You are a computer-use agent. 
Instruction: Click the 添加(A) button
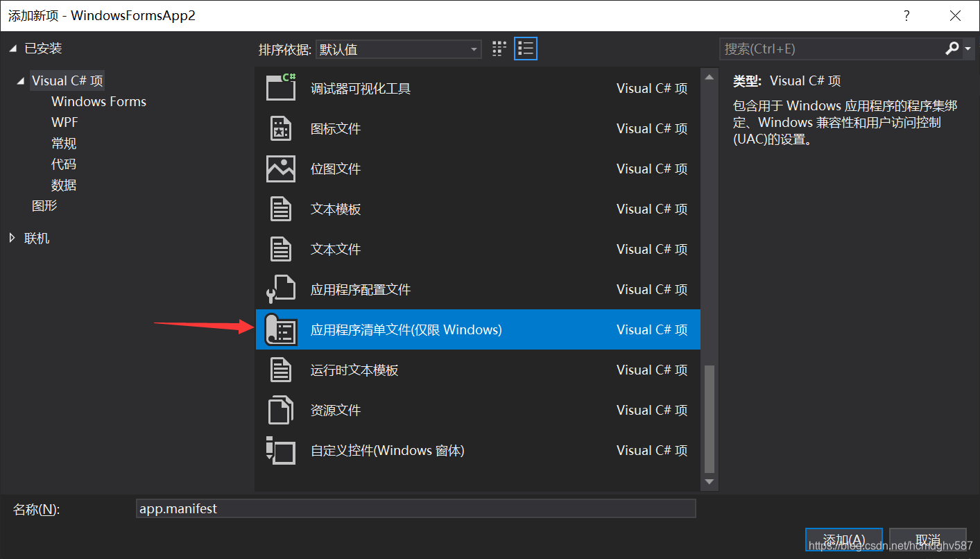843,540
